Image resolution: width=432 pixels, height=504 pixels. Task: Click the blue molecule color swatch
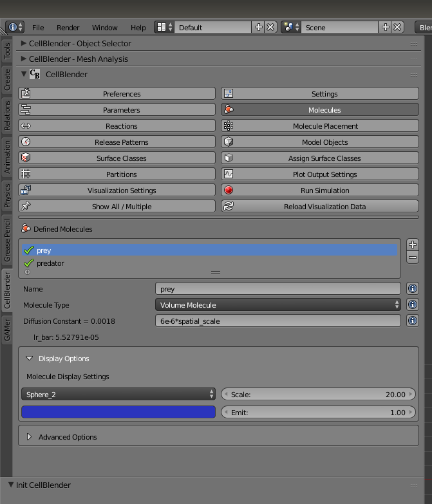tap(118, 412)
